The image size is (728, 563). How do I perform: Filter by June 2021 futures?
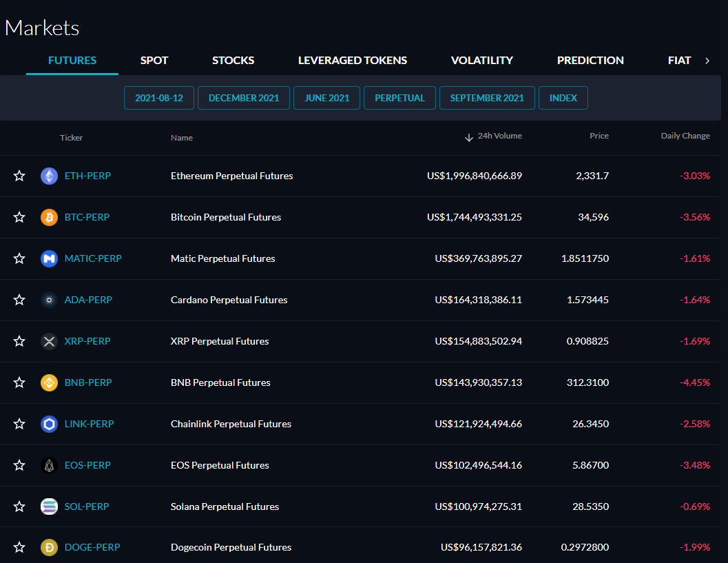tap(327, 98)
